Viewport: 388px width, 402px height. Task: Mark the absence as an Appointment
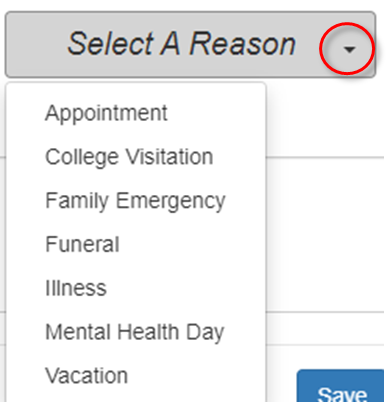click(106, 114)
